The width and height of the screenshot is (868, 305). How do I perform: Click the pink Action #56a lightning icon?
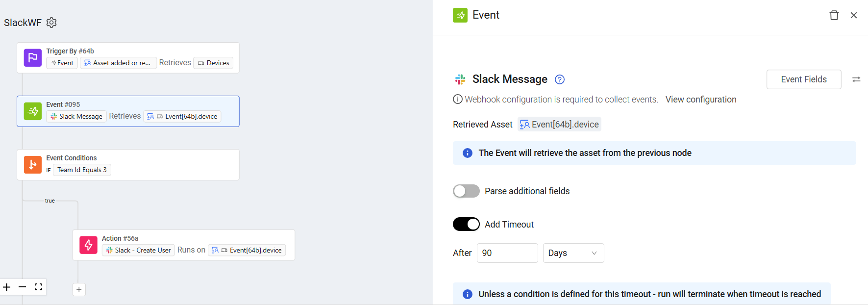pyautogui.click(x=88, y=245)
